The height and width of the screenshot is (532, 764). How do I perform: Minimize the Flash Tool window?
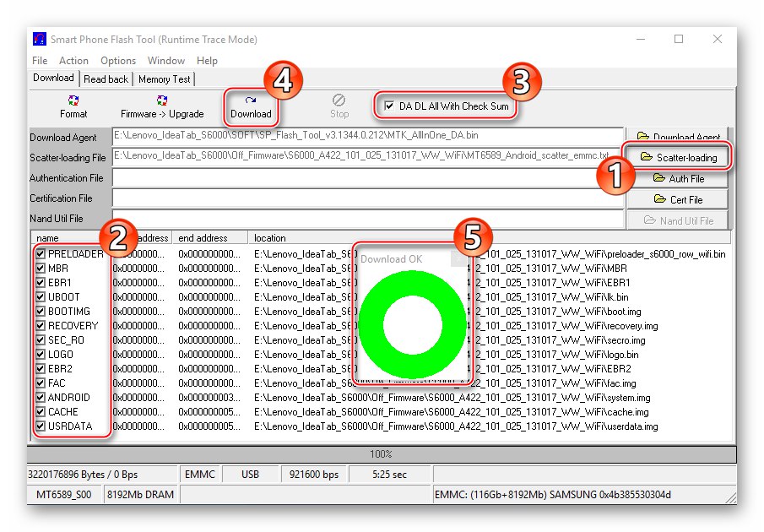(x=641, y=39)
